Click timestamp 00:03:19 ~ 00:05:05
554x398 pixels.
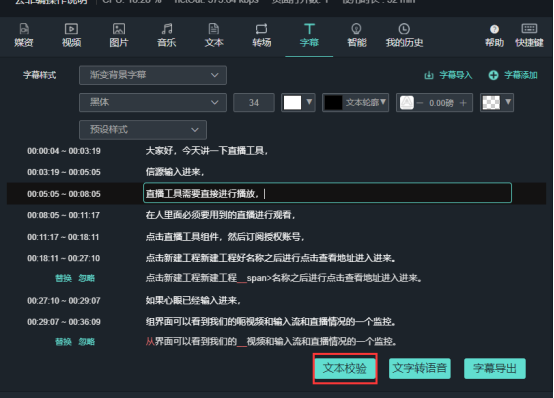[64, 172]
